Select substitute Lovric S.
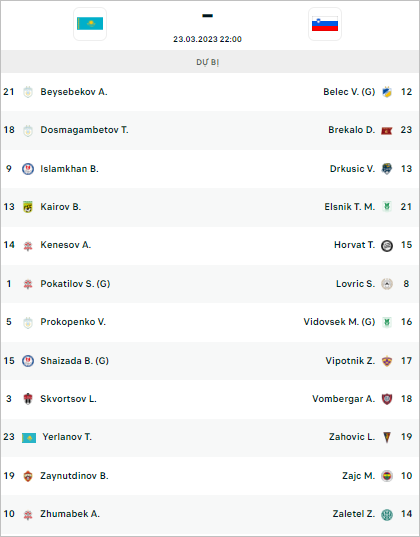Viewport: 420px width, 537px height. [355, 284]
